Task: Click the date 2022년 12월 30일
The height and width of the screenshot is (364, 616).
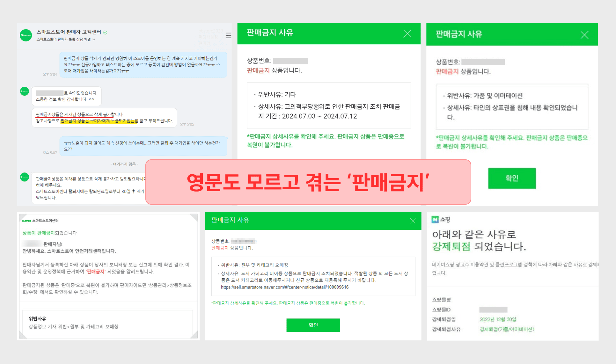Action: click(498, 319)
